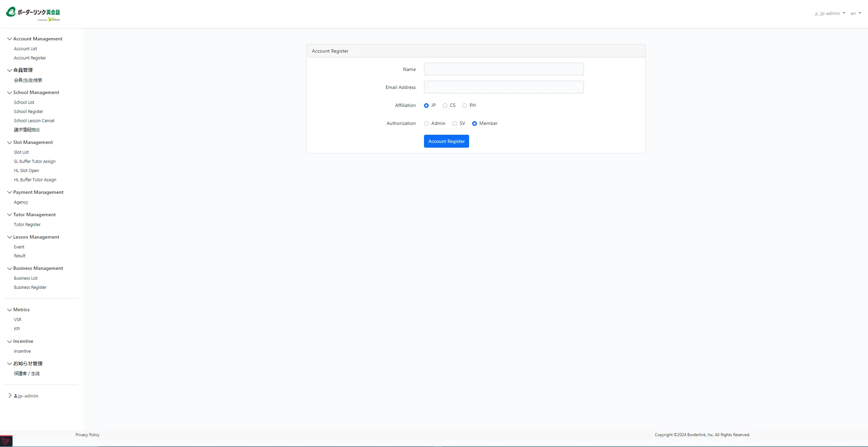
Task: Expand the jp-admin sidebar section
Action: (10, 395)
